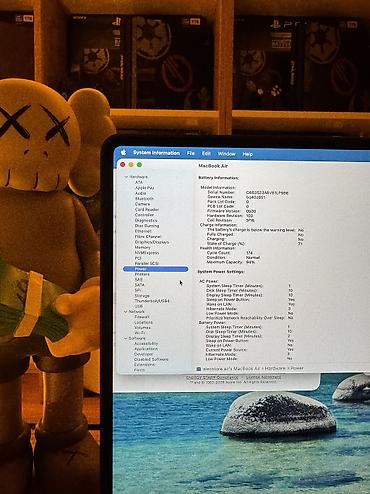Screen dimensions: 370x494
Task: Click the computer icon in the path bar
Action: coord(199,369)
